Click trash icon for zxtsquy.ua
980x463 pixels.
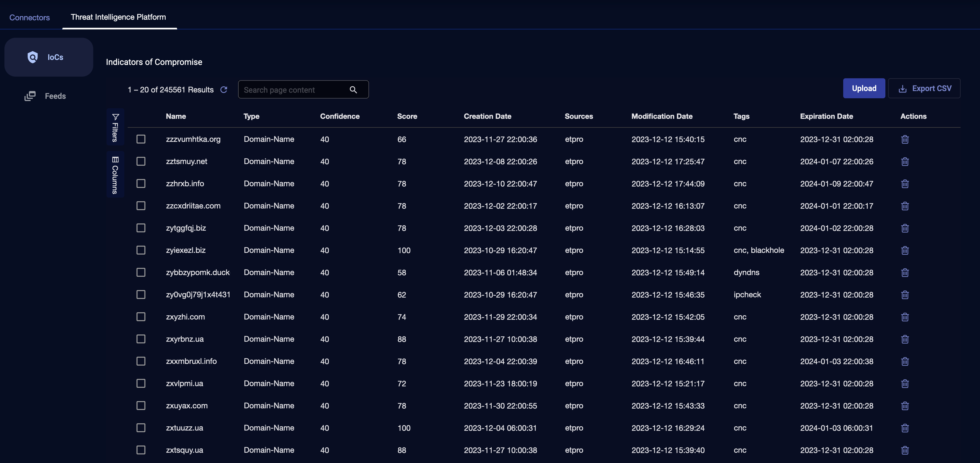[x=905, y=450]
